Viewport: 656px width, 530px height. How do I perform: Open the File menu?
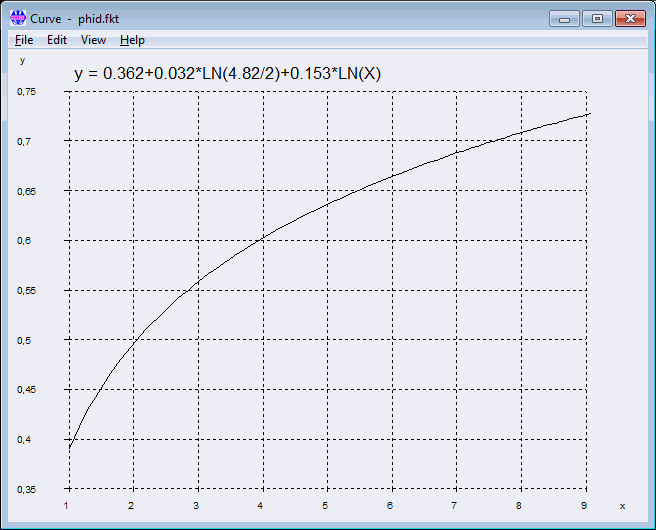(24, 40)
